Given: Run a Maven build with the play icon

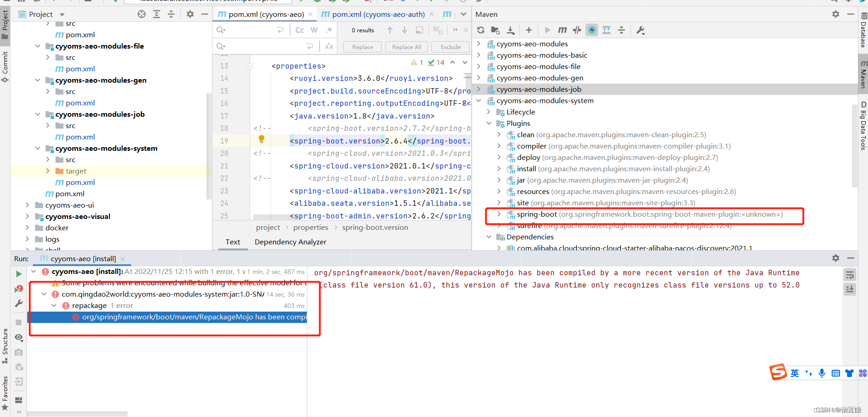Looking at the screenshot, I should click(x=548, y=30).
